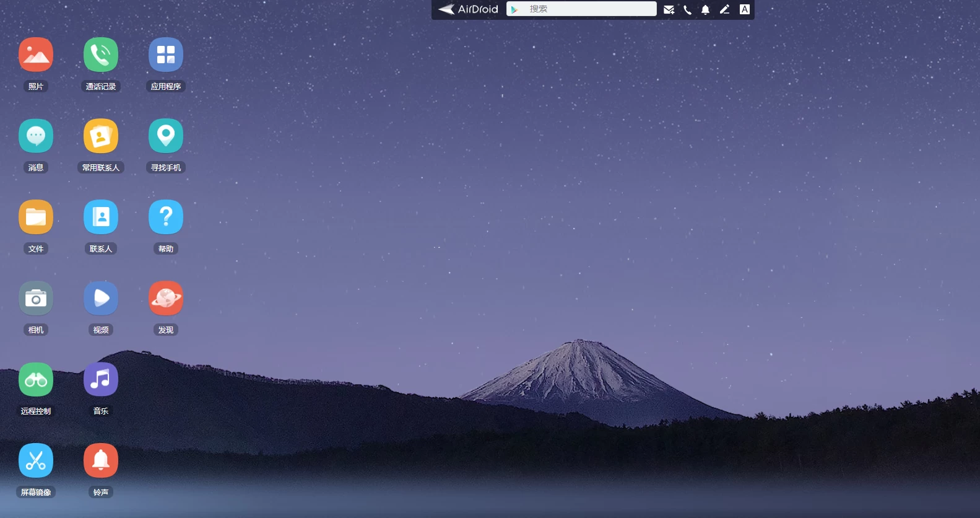Open the 视频 (Videos) icon

pyautogui.click(x=101, y=298)
